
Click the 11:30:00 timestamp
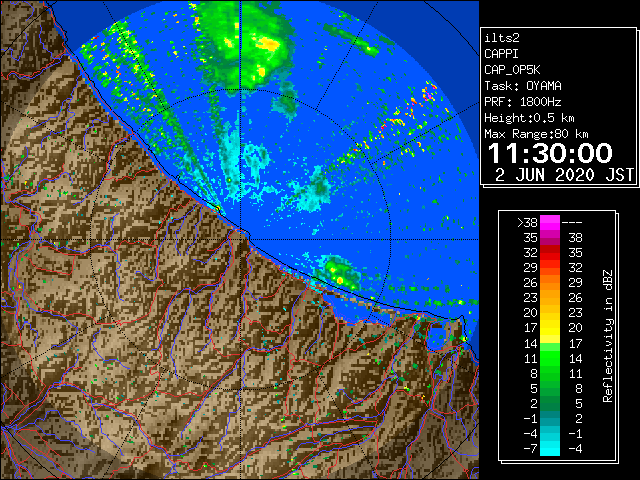[550, 153]
